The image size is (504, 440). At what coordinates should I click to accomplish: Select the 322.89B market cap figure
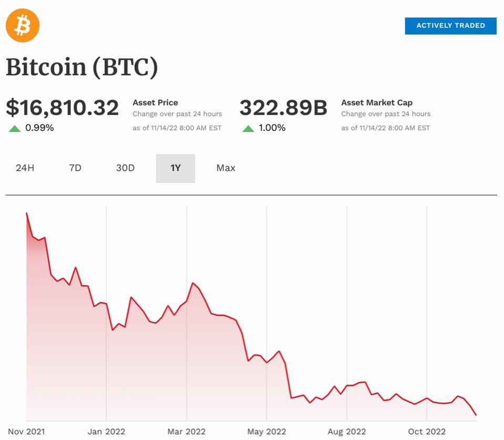coord(284,107)
